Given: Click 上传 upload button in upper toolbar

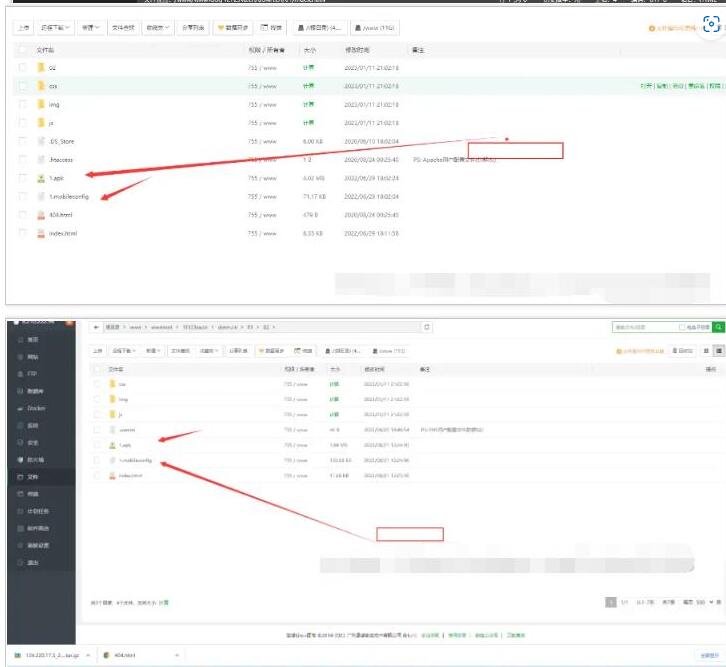Looking at the screenshot, I should coord(23,29).
